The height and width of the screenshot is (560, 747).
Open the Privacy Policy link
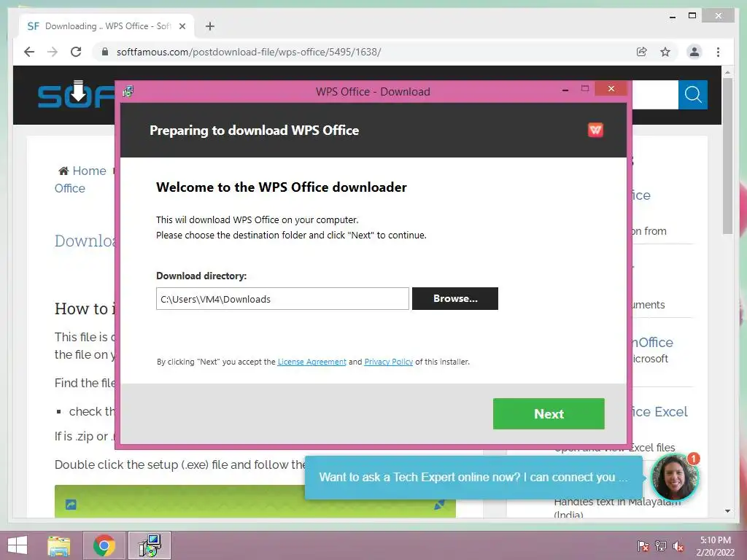(x=389, y=362)
